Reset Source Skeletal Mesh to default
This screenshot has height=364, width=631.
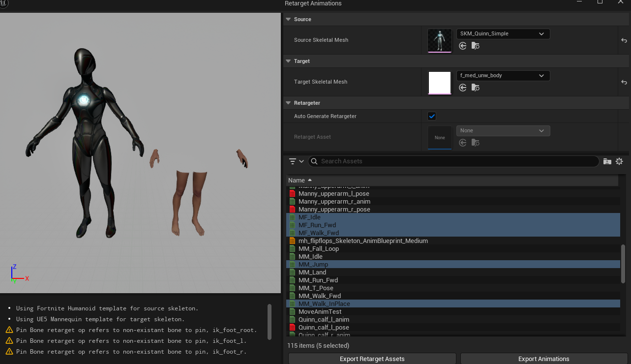[x=624, y=40]
